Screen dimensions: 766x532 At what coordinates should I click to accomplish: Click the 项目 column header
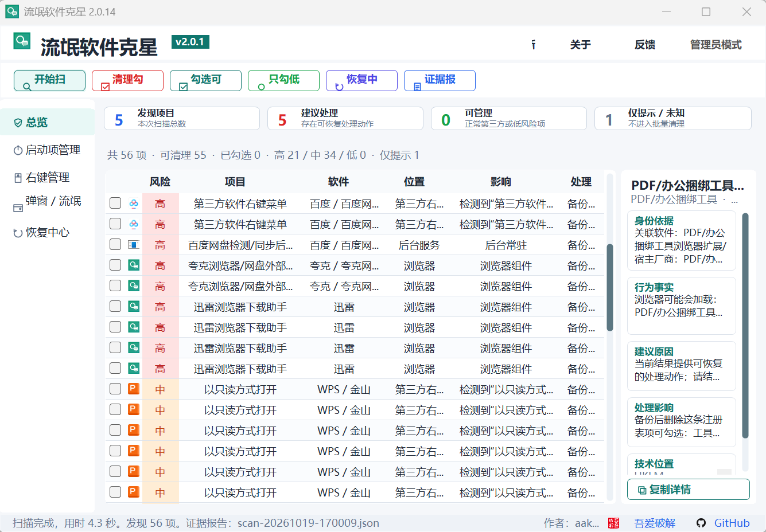(235, 182)
